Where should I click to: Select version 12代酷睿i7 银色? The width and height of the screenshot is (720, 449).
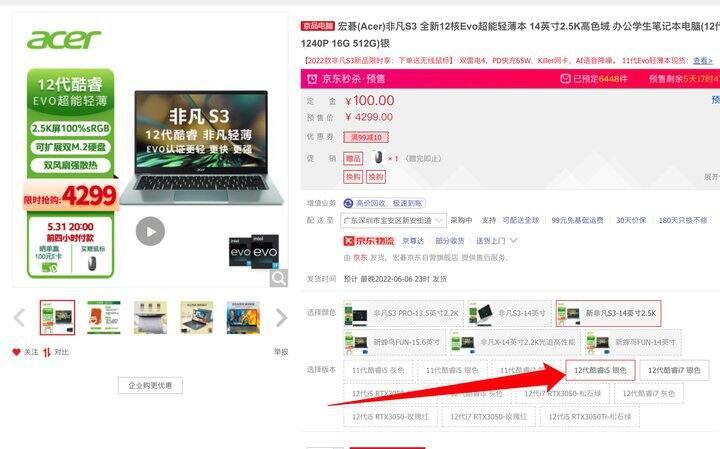point(674,370)
